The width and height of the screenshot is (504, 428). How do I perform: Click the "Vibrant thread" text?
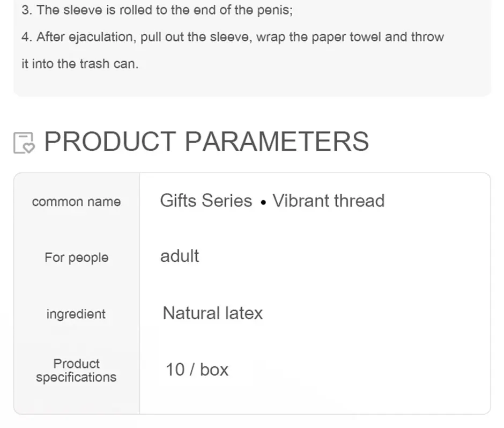pos(329,201)
